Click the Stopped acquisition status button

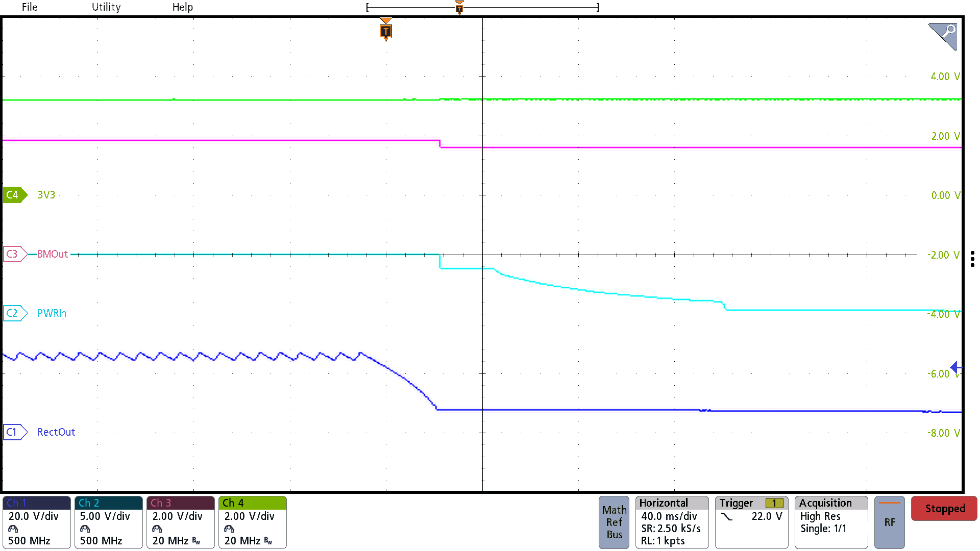(x=944, y=508)
